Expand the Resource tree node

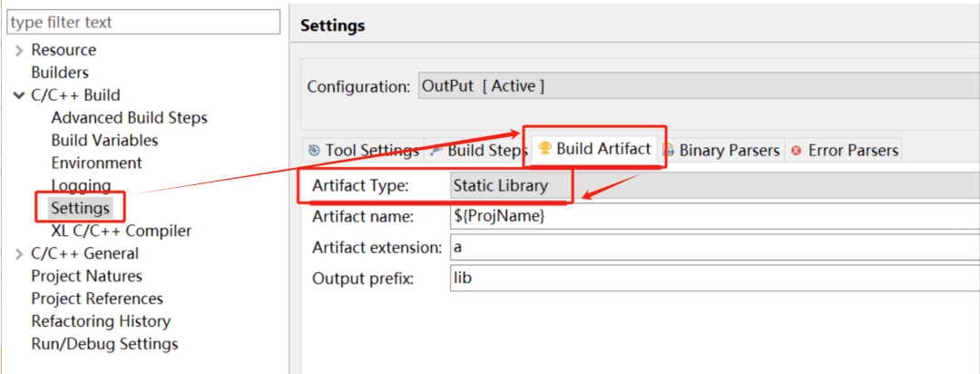point(19,50)
